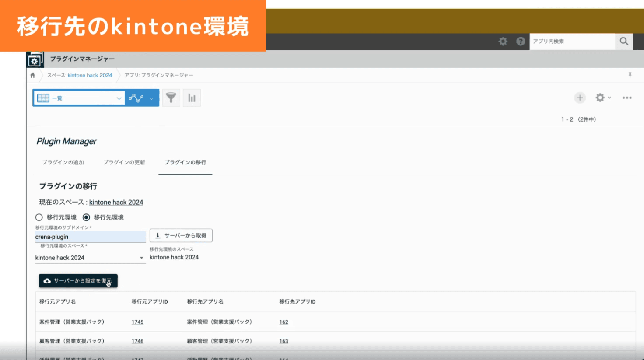Open source app ID 1745 link

(137, 322)
